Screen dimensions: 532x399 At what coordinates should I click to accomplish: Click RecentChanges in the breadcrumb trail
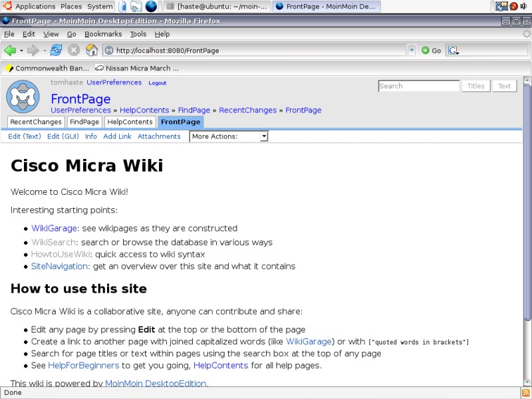(x=247, y=110)
